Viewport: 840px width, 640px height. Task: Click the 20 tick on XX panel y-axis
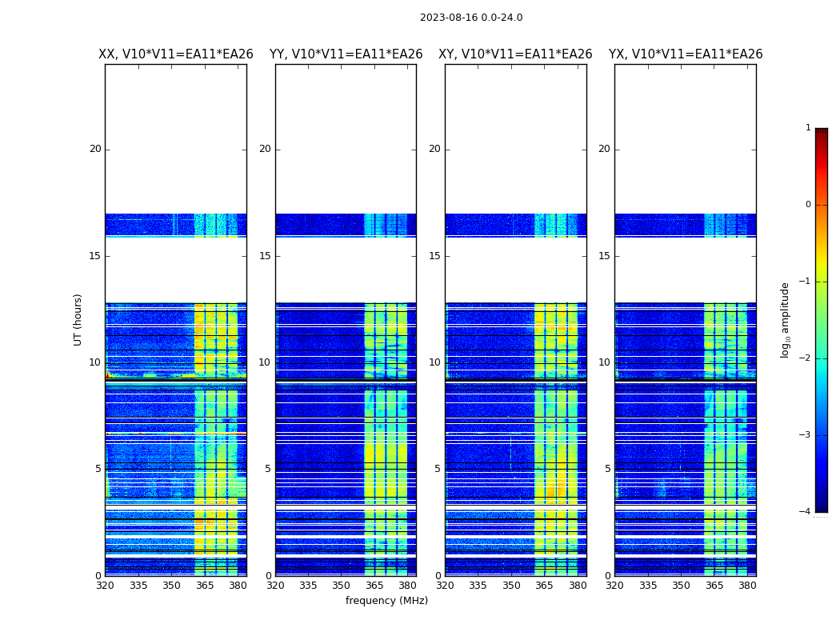(x=95, y=149)
